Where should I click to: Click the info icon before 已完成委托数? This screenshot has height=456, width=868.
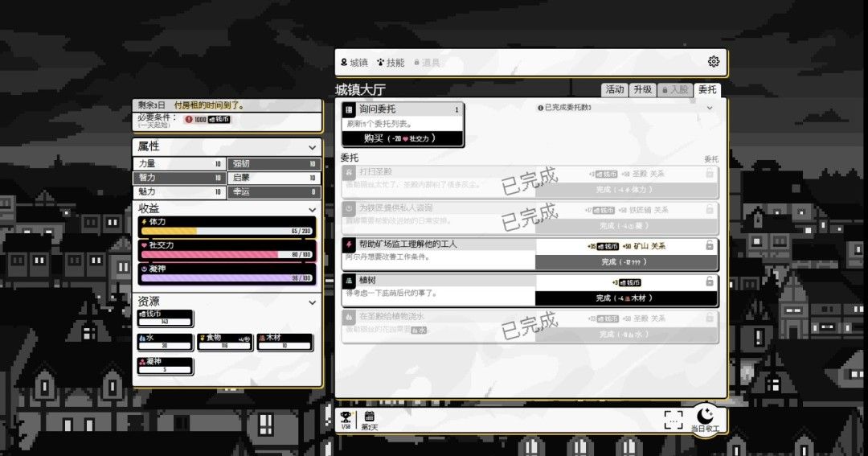pos(540,108)
